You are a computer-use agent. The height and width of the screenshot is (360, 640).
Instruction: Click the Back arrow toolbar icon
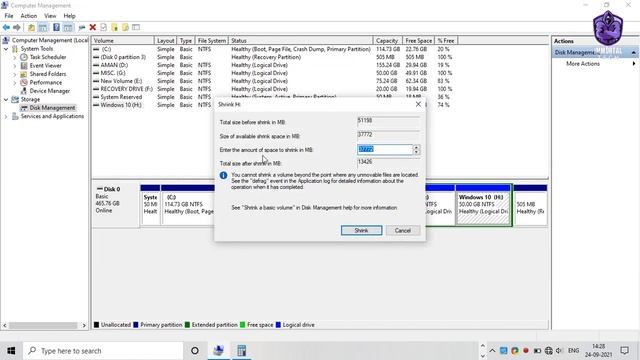[x=6, y=27]
